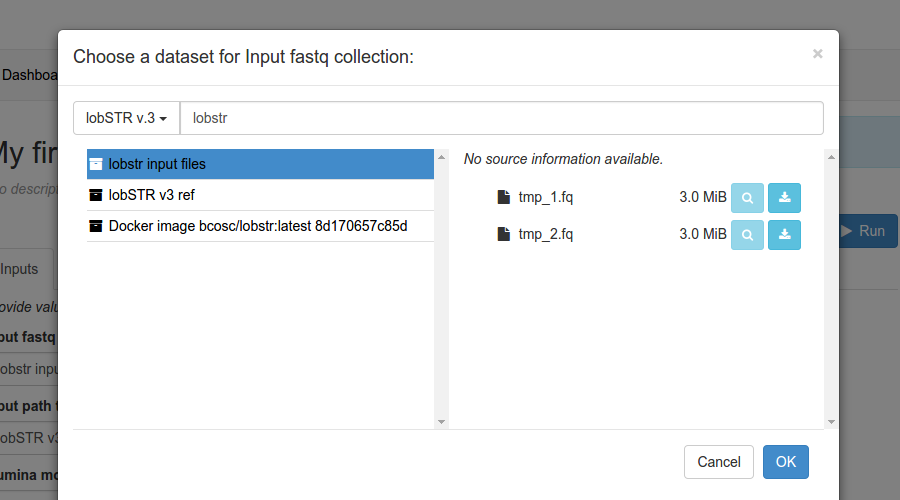This screenshot has width=900, height=500.
Task: Select the lobstr input files collection
Action: 260,164
